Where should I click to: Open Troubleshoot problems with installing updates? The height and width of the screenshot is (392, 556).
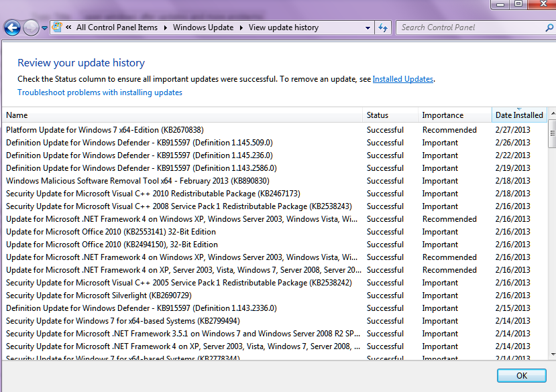click(100, 92)
